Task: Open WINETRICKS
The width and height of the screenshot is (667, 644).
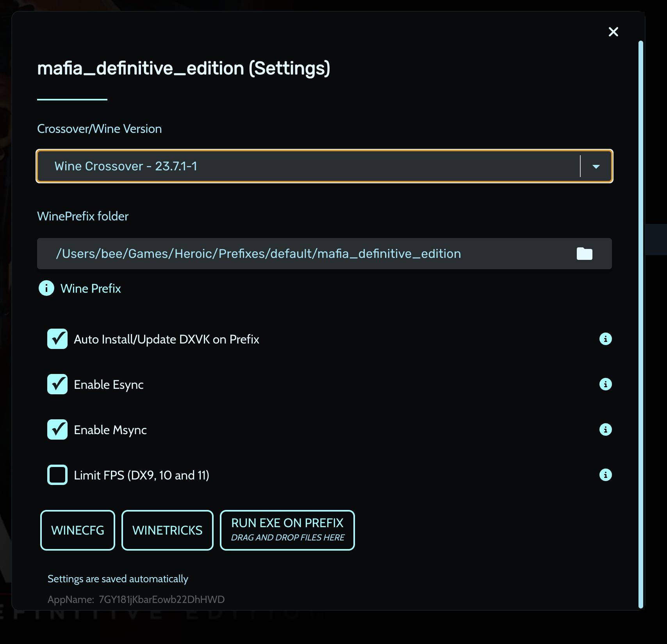Action: tap(168, 530)
